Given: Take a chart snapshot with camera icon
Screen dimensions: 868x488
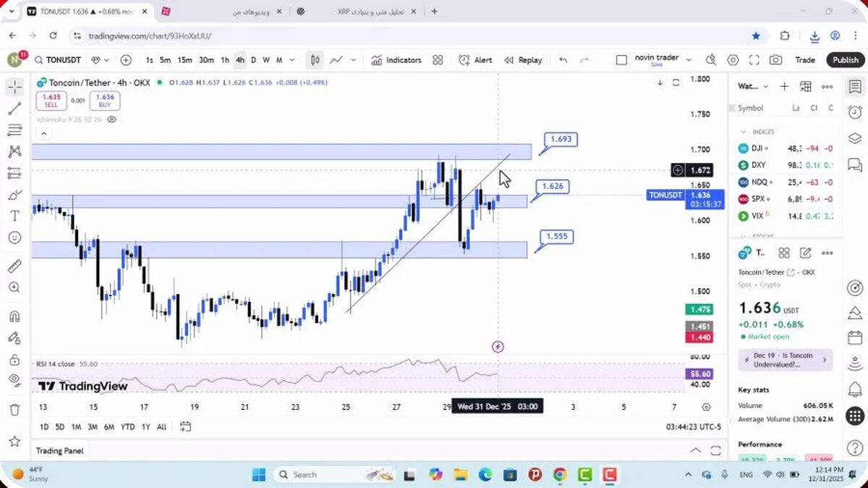Looking at the screenshot, I should point(775,60).
